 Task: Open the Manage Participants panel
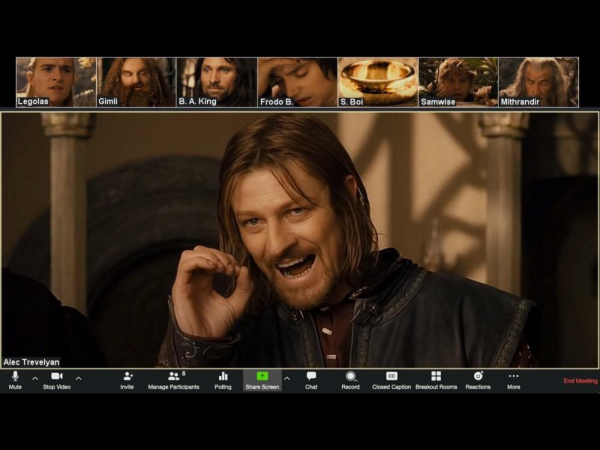174,379
